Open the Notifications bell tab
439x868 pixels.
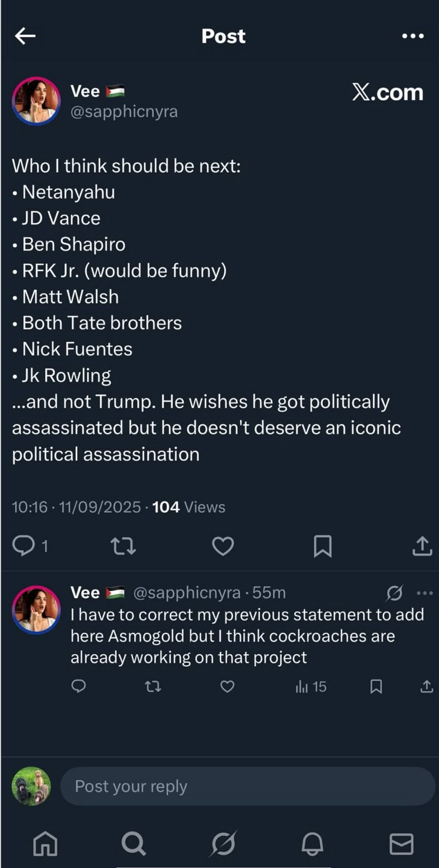(312, 843)
